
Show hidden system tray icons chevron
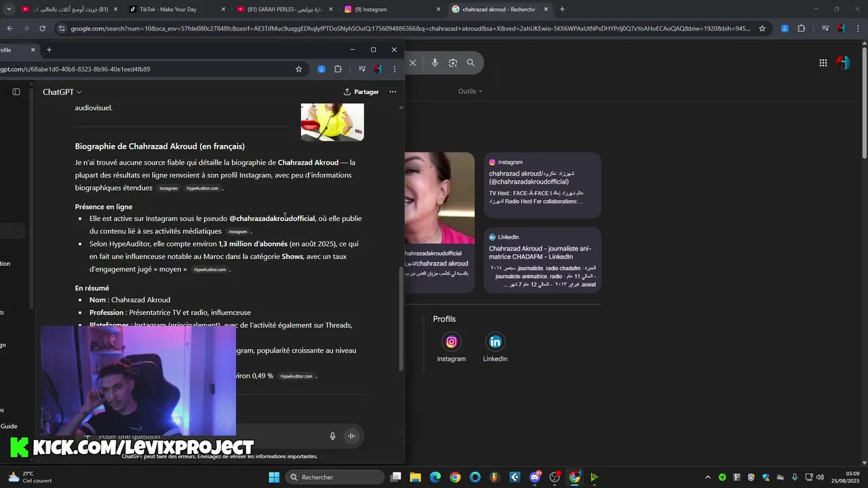click(x=707, y=477)
